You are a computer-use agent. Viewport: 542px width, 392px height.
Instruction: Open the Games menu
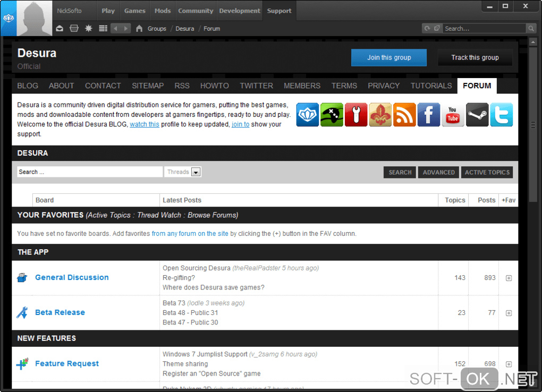pos(135,11)
